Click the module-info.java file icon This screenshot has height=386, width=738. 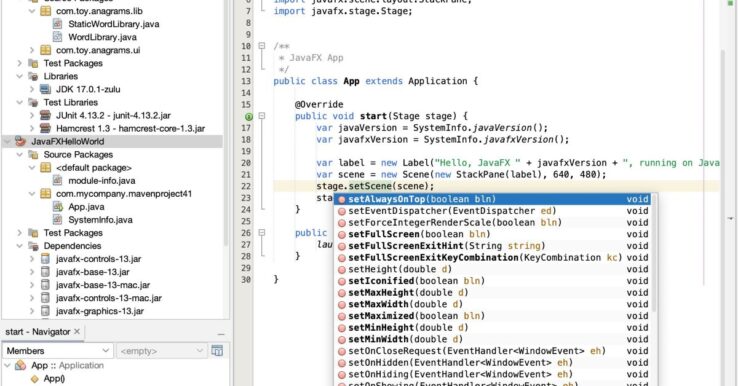pos(57,181)
